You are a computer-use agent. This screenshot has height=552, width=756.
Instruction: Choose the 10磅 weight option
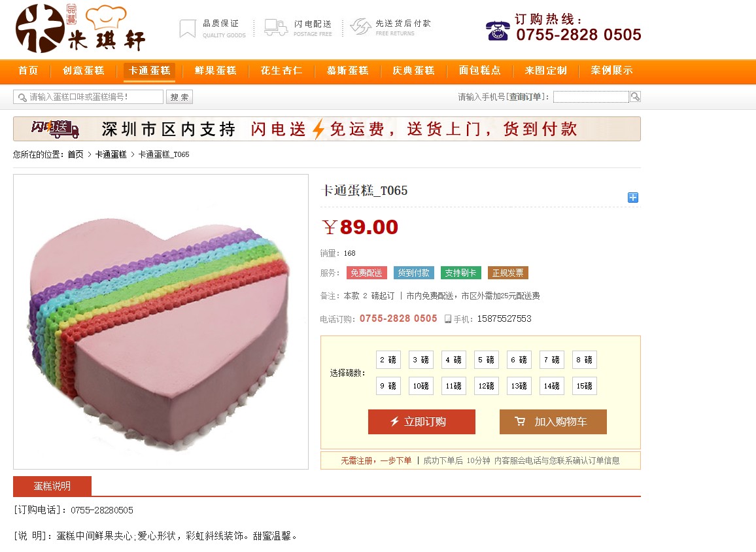[421, 386]
